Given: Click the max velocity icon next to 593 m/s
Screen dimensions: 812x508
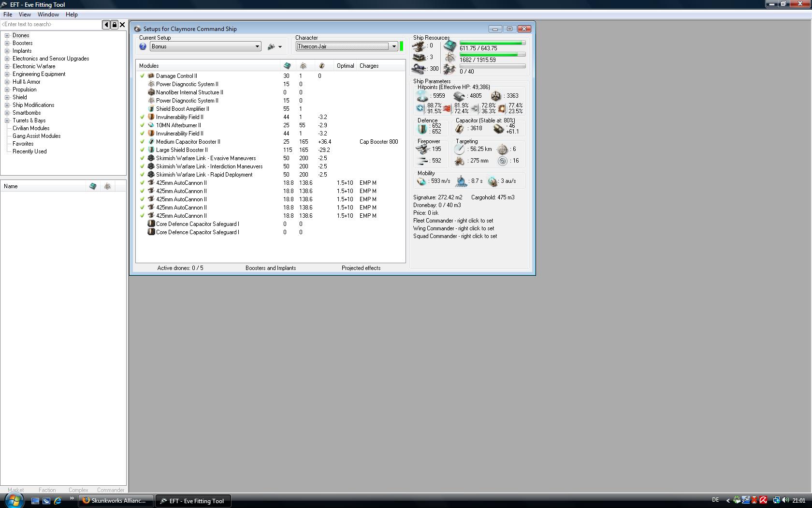Looking at the screenshot, I should tap(422, 181).
